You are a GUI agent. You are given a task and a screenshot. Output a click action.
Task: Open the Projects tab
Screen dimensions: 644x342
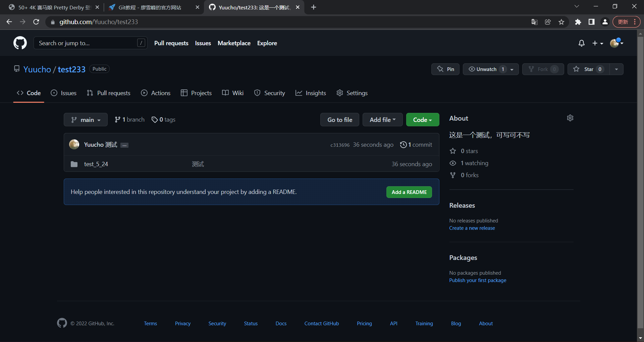tap(196, 93)
